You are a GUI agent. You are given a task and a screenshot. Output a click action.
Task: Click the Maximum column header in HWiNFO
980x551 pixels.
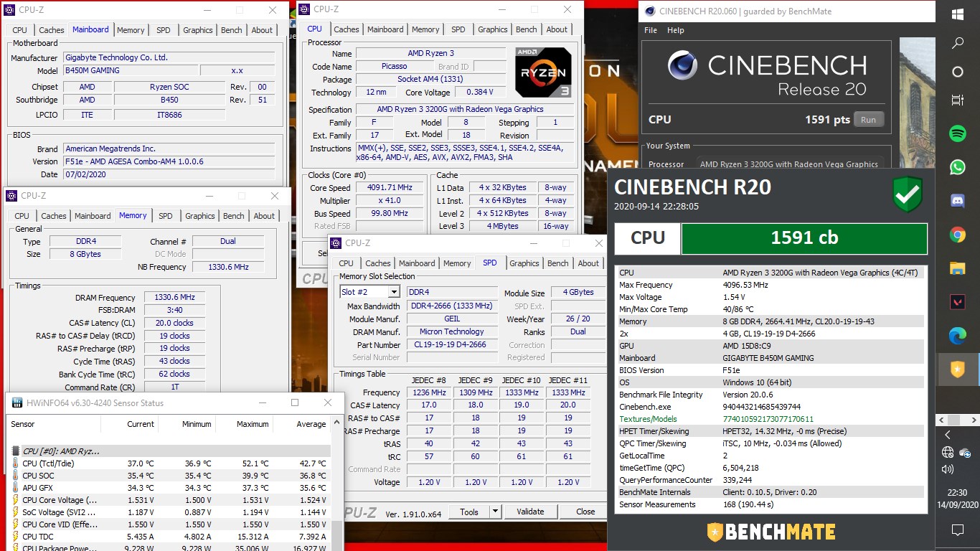242,424
